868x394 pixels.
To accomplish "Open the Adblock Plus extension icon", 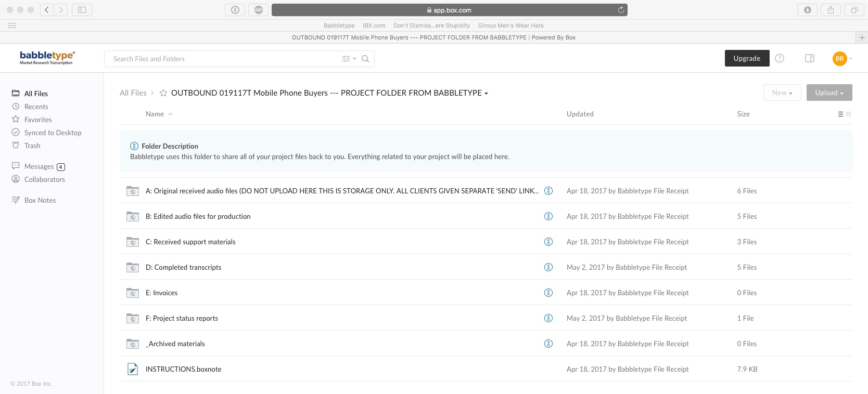I will click(x=259, y=10).
